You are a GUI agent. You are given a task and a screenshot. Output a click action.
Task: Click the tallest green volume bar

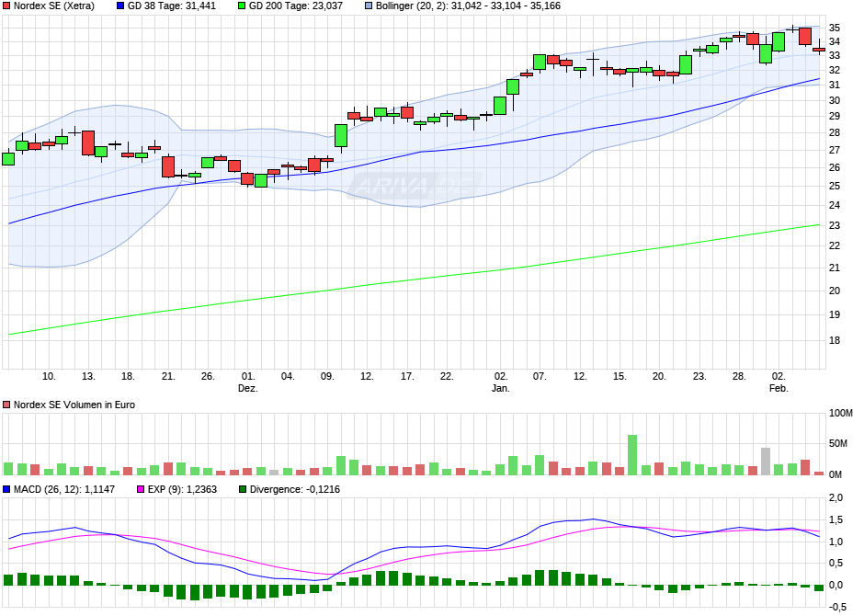point(632,455)
